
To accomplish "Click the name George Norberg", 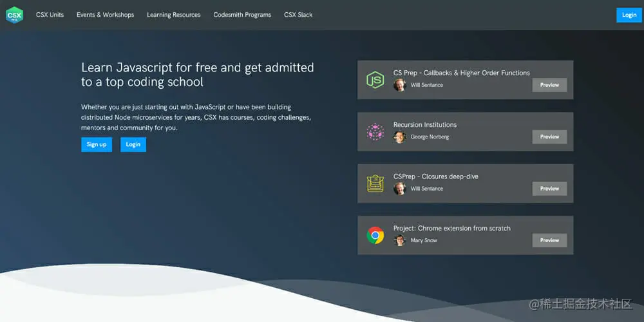I will [430, 137].
